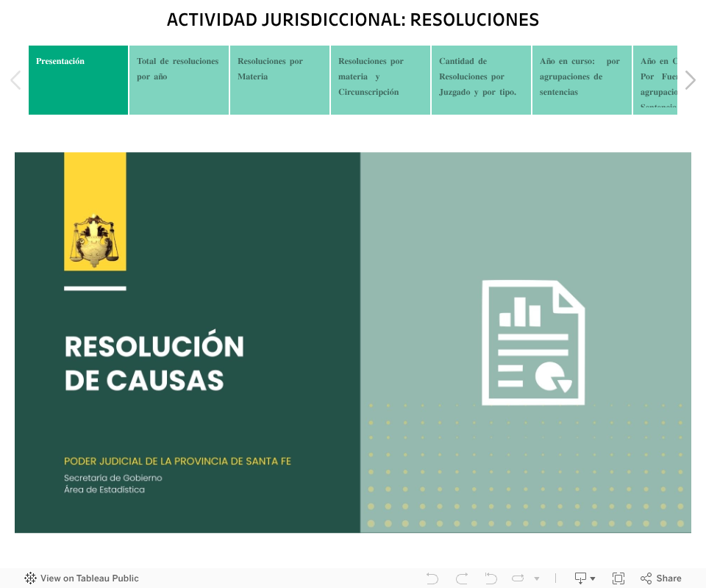Click the Share button
The width and height of the screenshot is (706, 588).
coord(661,578)
